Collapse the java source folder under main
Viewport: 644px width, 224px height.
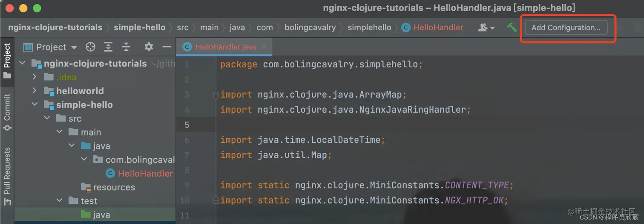72,146
